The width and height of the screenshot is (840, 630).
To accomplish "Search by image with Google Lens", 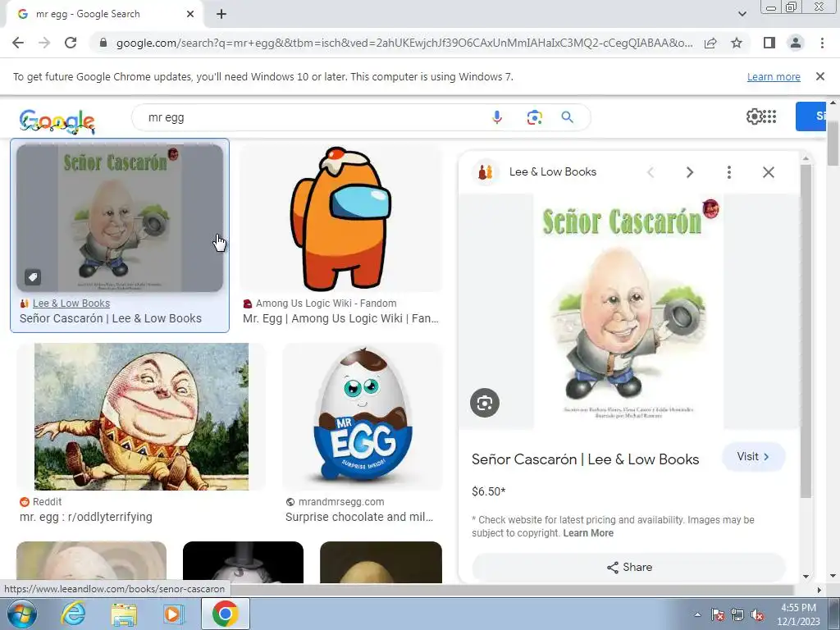I will 534,117.
